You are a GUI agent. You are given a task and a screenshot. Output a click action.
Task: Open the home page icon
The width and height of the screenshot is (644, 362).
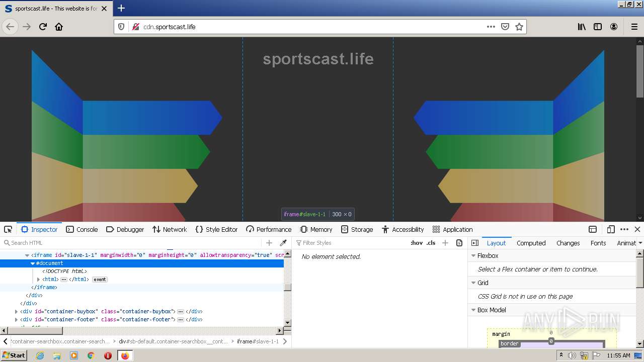(x=59, y=27)
